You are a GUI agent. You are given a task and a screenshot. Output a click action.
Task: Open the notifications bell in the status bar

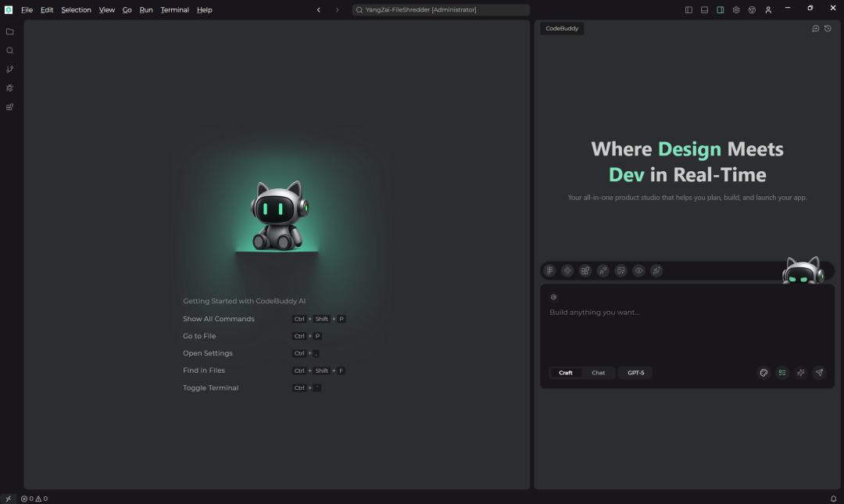[x=833, y=499]
